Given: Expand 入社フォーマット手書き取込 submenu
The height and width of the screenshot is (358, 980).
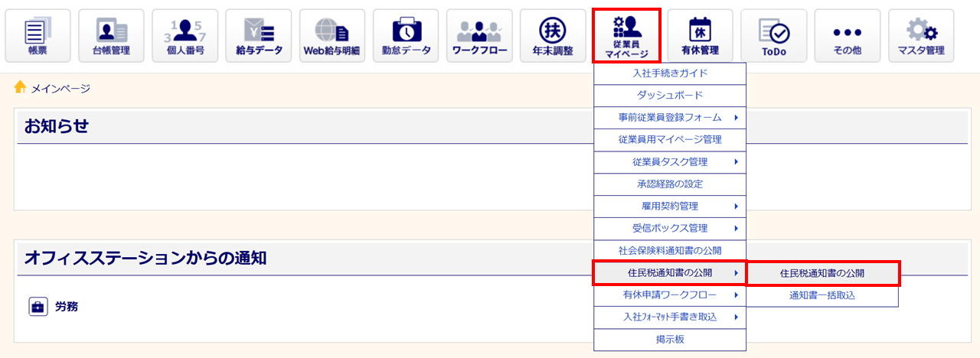Looking at the screenshot, I should point(670,317).
